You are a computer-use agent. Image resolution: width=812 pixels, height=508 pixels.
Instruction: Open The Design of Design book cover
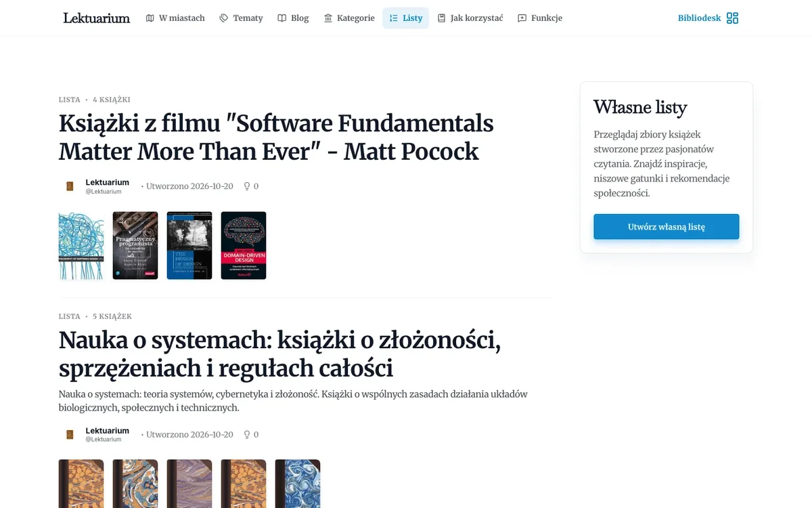click(x=189, y=245)
